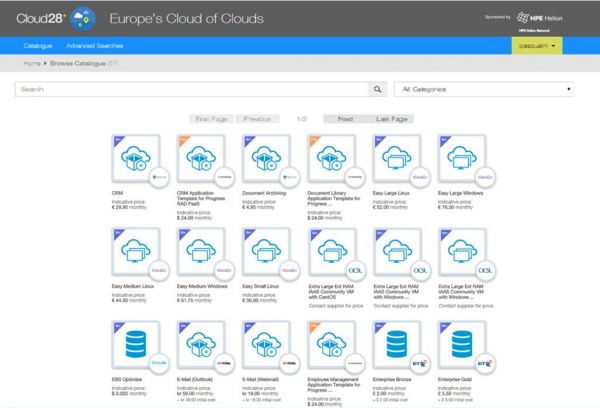The height and width of the screenshot is (408, 600).
Task: Expand the All Categories dropdown
Action: click(x=485, y=89)
